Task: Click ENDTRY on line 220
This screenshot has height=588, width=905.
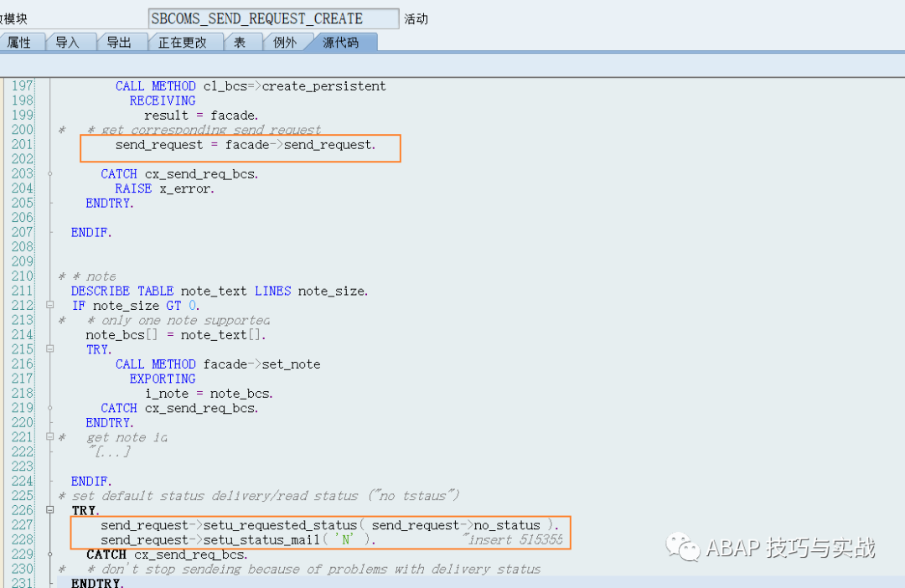Action: pyautogui.click(x=110, y=422)
